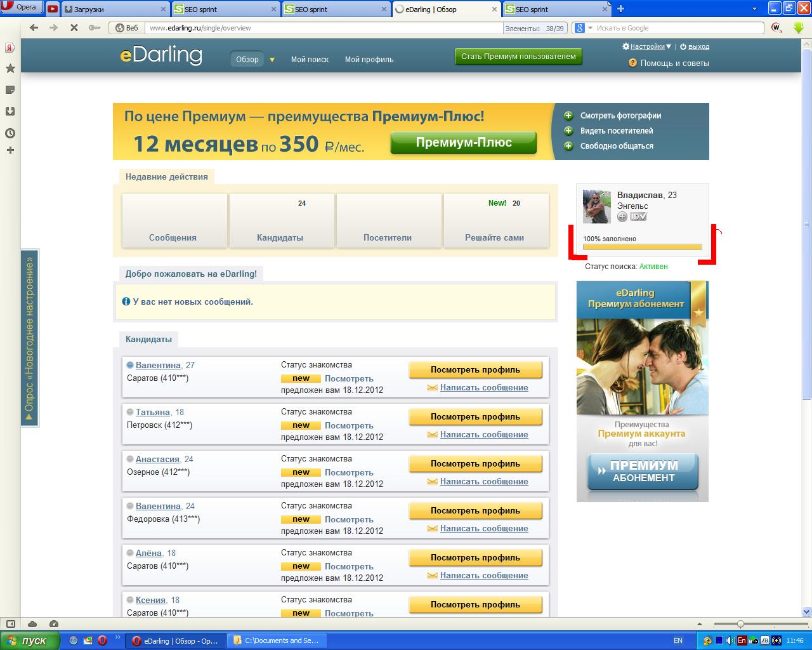The height and width of the screenshot is (650, 812).
Task: Open the history clock panel in the sidebar
Action: click(x=10, y=133)
